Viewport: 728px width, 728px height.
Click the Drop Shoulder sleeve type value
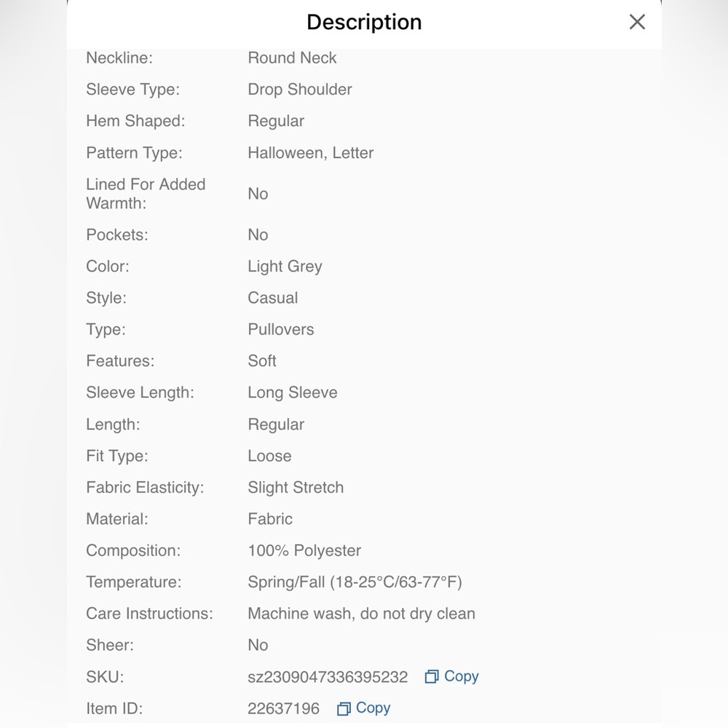299,89
